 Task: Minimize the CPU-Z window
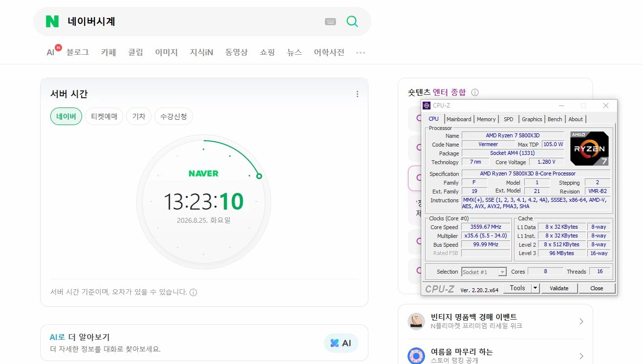point(561,106)
